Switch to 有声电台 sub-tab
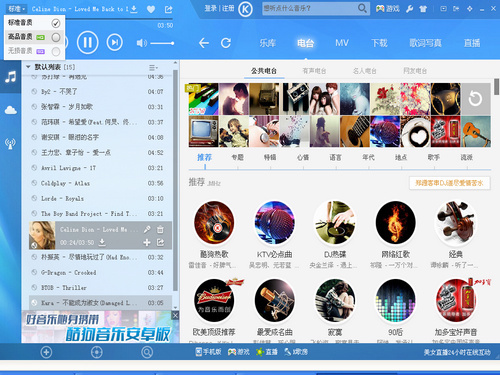Viewport: 500px width, 375px height. point(314,71)
